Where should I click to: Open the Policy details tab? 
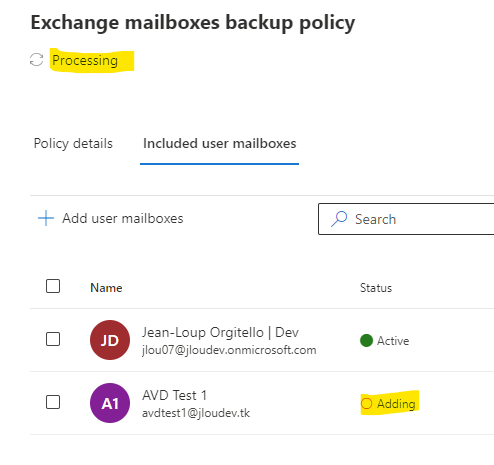[73, 144]
